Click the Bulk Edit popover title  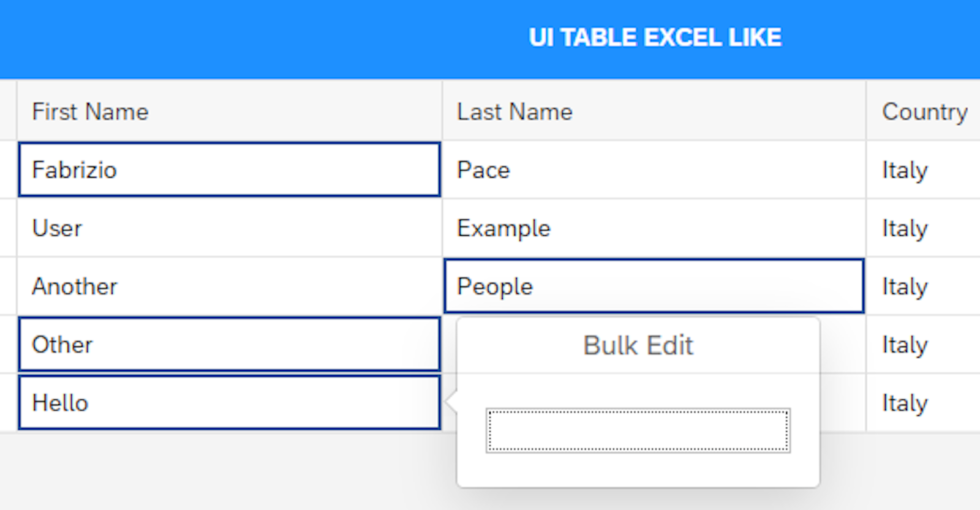coord(638,345)
